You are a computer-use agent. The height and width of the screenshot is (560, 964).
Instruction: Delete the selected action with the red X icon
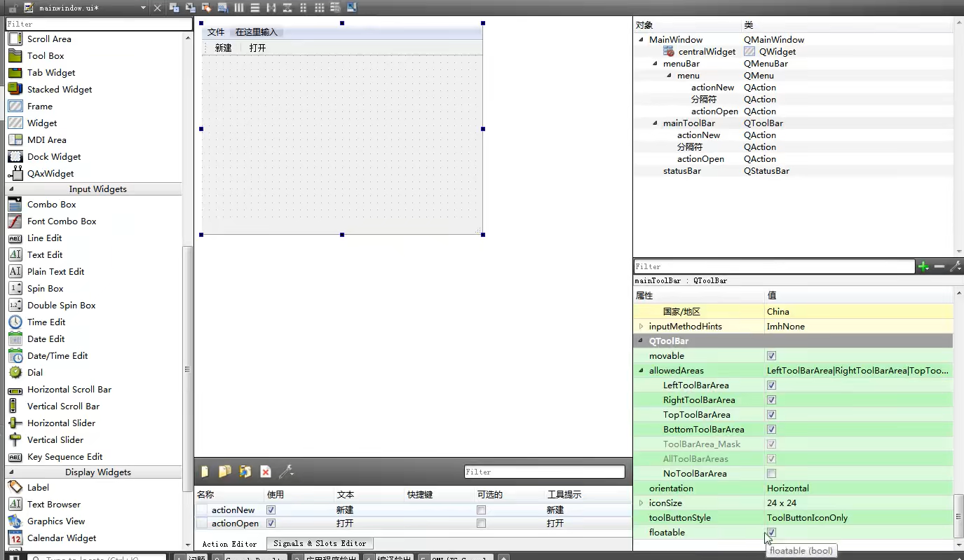266,472
